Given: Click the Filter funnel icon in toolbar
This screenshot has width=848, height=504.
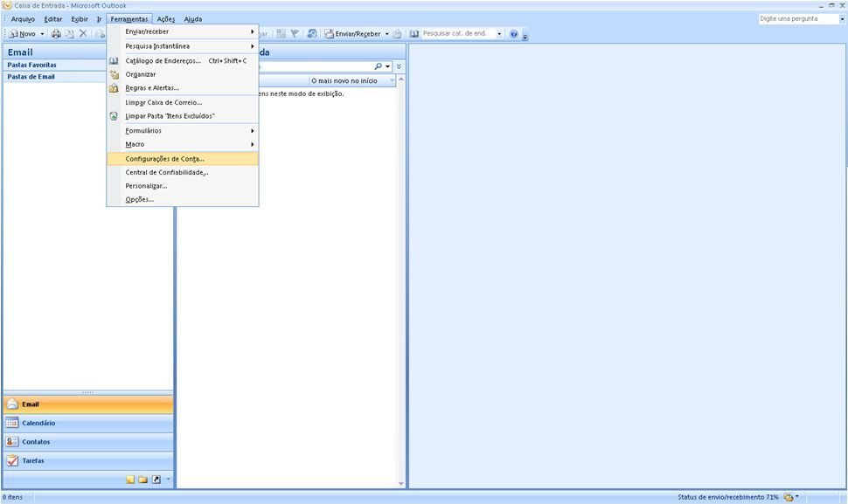Looking at the screenshot, I should click(295, 34).
